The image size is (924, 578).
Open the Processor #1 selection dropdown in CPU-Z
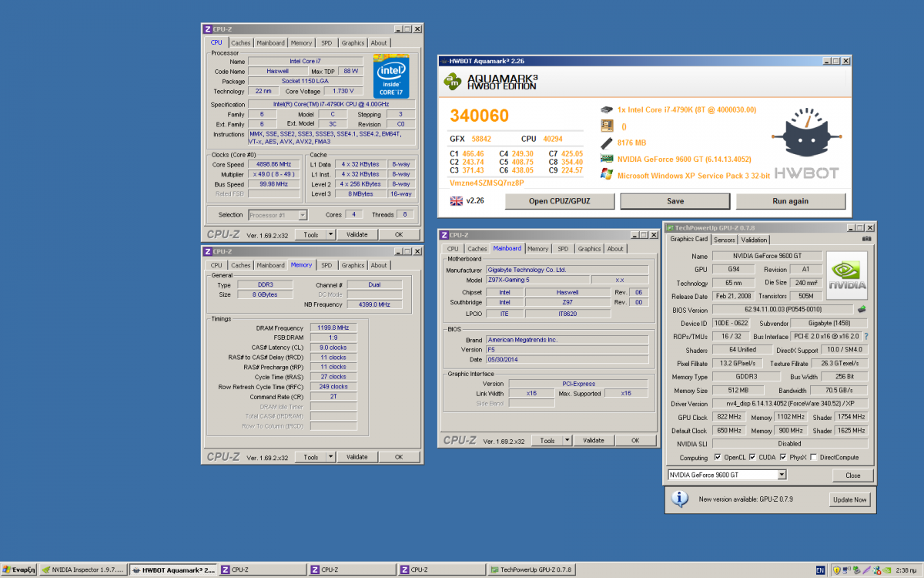[x=302, y=215]
